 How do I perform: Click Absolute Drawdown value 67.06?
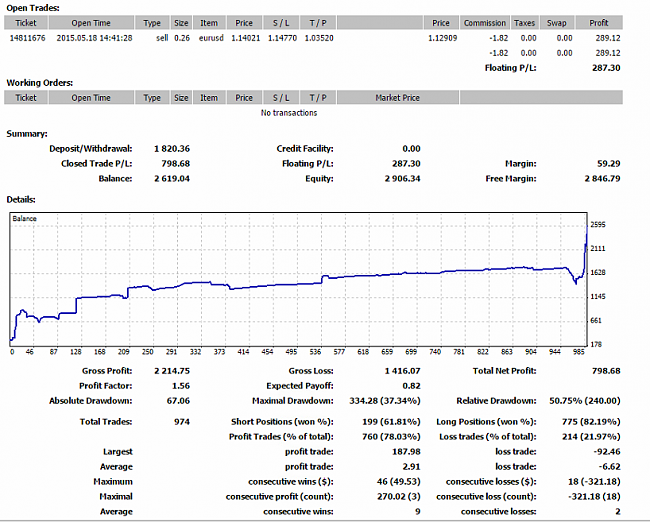coord(178,401)
